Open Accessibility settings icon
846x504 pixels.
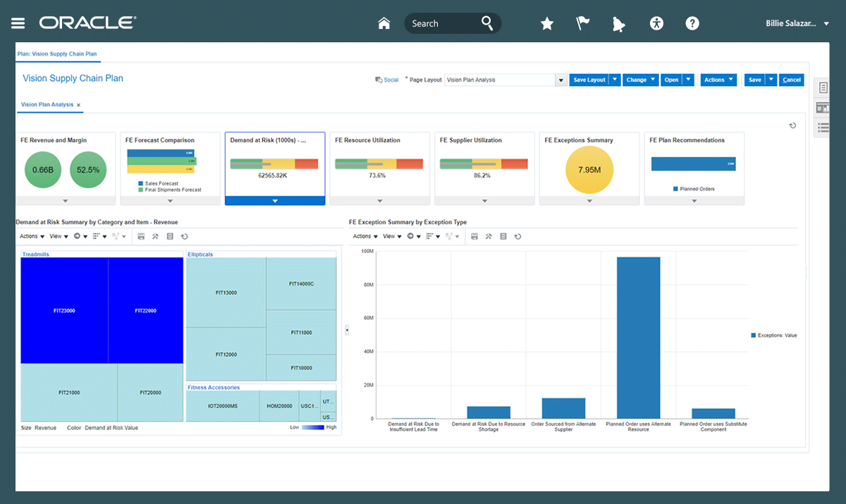656,23
